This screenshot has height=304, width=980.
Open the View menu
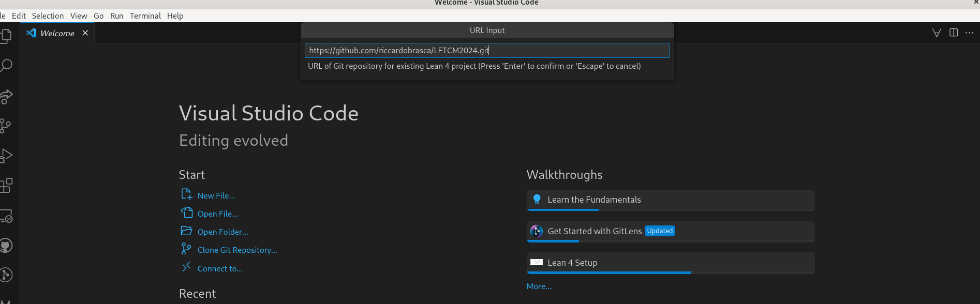79,16
